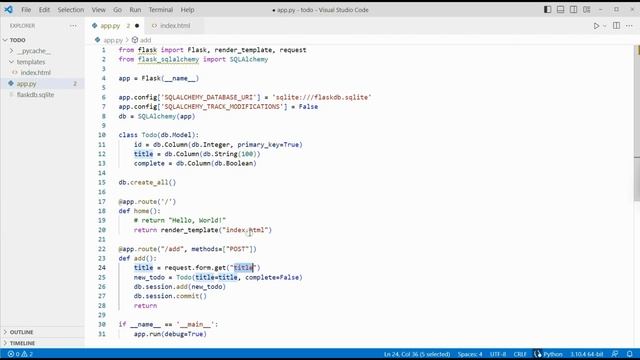Click line number 24 in the gutter

[102, 268]
